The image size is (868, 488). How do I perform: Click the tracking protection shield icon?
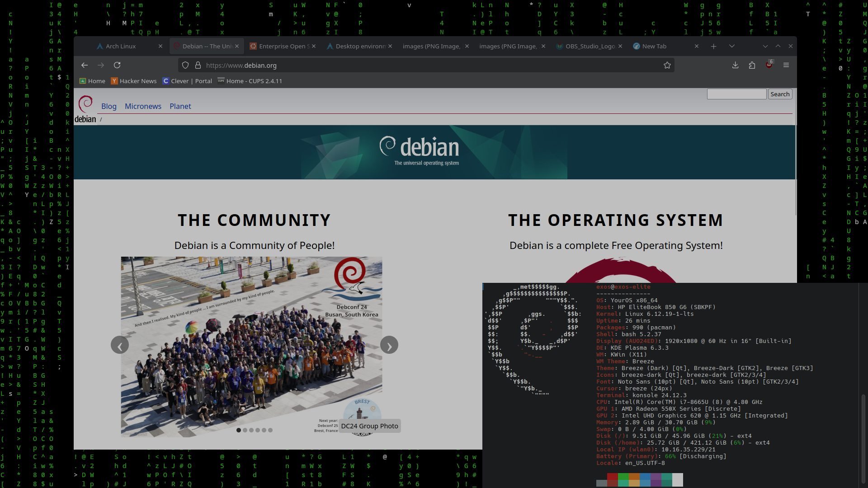click(185, 65)
